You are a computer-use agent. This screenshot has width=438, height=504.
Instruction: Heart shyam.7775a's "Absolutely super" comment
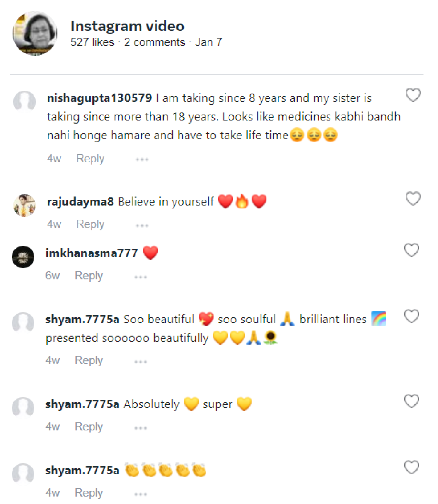tap(412, 401)
